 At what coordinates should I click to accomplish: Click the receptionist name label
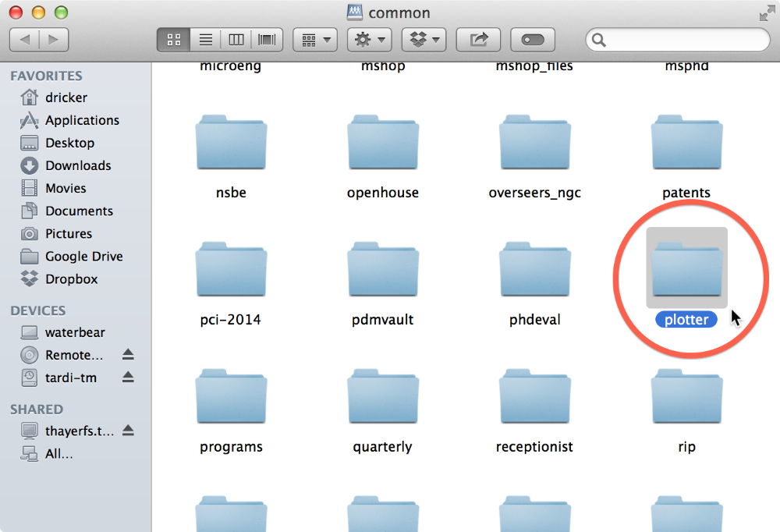pos(535,447)
